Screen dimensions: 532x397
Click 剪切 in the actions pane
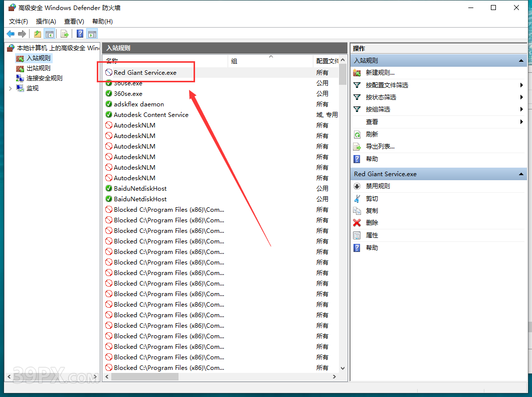tap(372, 199)
